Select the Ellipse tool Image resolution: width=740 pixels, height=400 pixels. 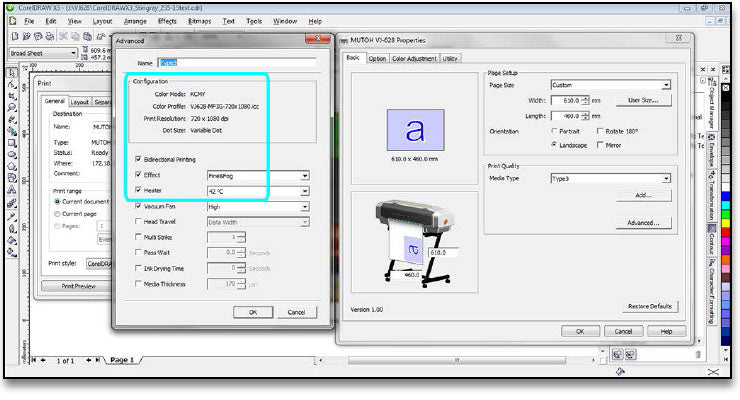coord(12,155)
